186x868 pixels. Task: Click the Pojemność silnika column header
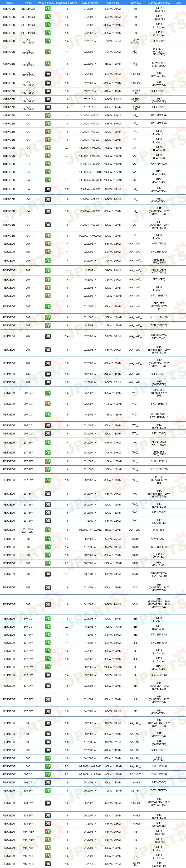67,3
